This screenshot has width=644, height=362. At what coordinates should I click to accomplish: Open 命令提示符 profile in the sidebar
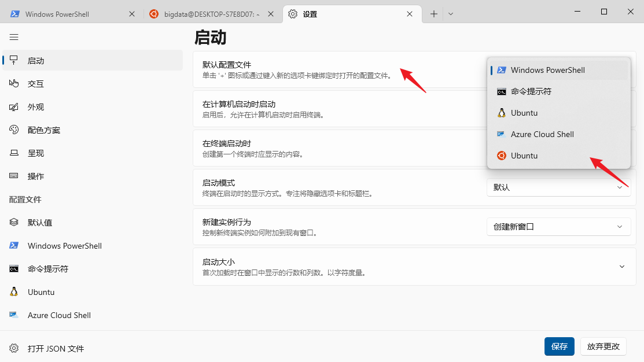point(47,269)
